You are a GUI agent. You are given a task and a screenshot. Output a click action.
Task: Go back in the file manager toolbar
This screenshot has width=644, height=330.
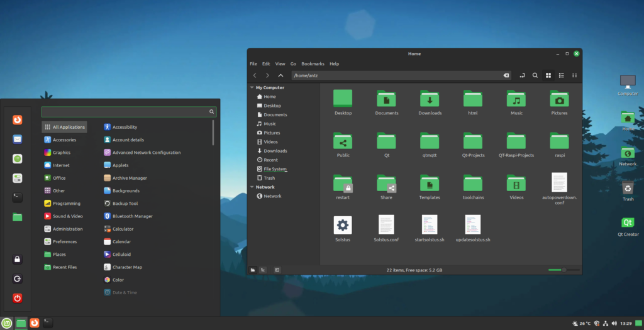(255, 75)
